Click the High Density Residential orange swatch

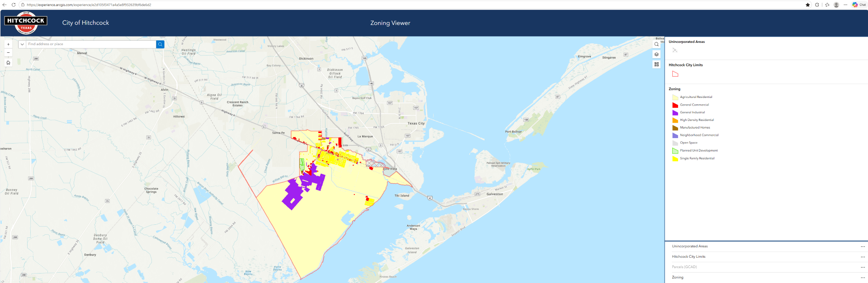tap(675, 120)
